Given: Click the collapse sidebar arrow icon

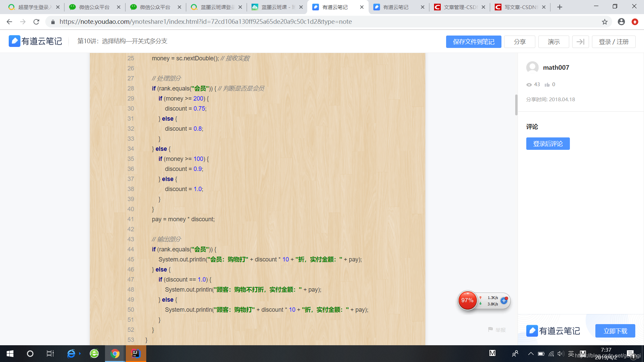Looking at the screenshot, I should (580, 42).
